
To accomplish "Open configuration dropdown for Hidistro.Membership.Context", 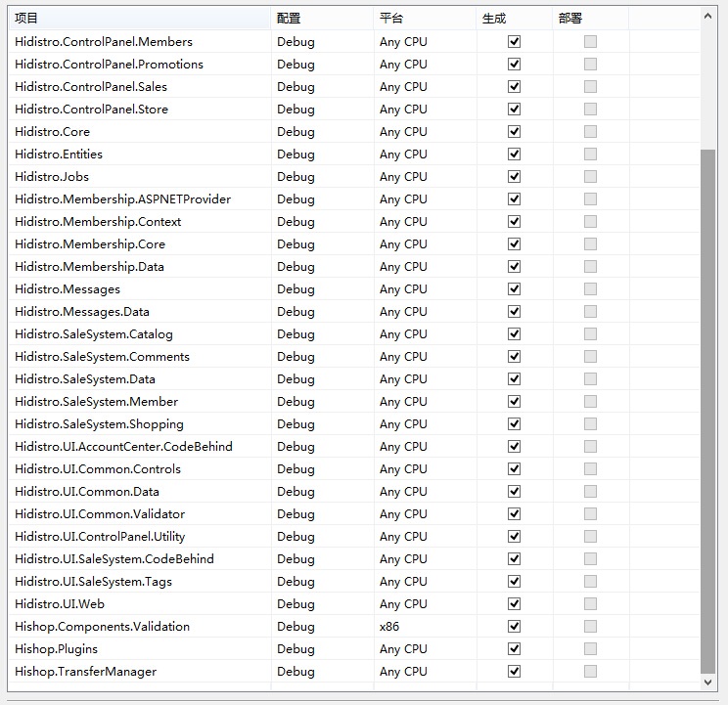I will pos(322,222).
